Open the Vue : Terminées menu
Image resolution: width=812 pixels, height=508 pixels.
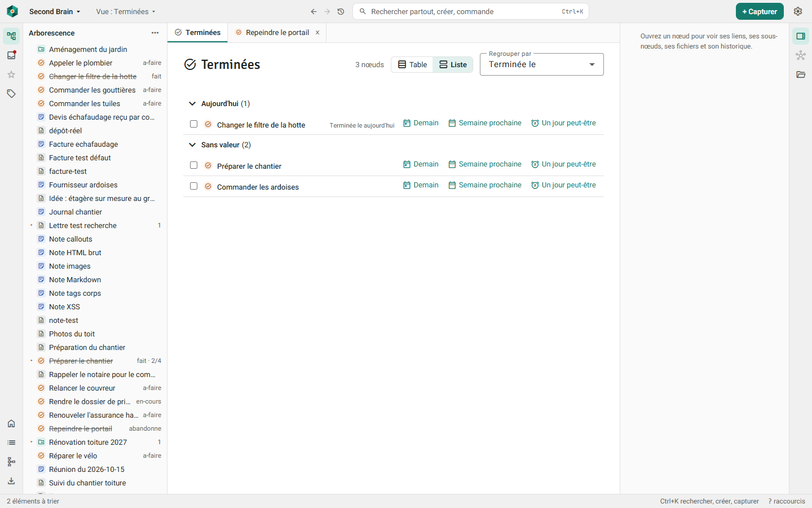coord(125,11)
